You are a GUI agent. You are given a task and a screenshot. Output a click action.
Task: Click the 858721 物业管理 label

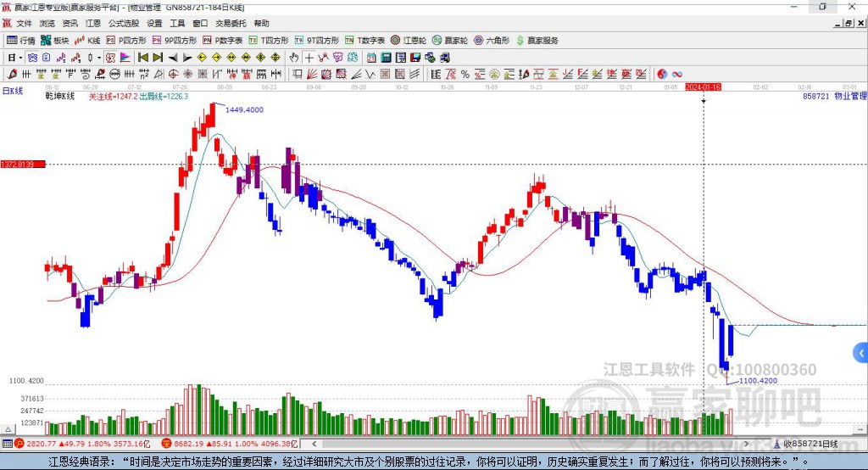(834, 96)
